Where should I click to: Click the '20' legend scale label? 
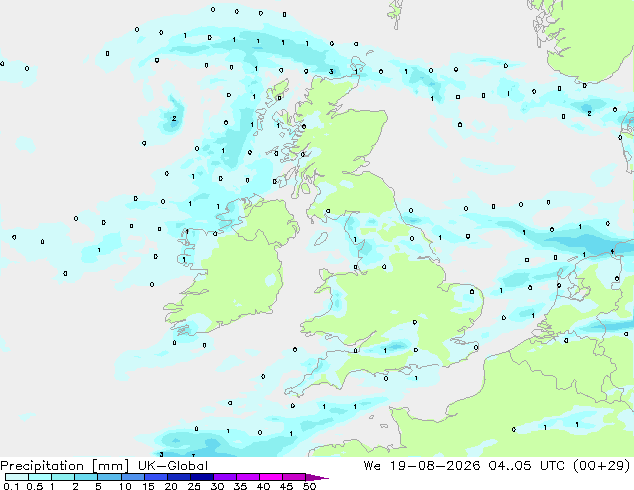171,486
